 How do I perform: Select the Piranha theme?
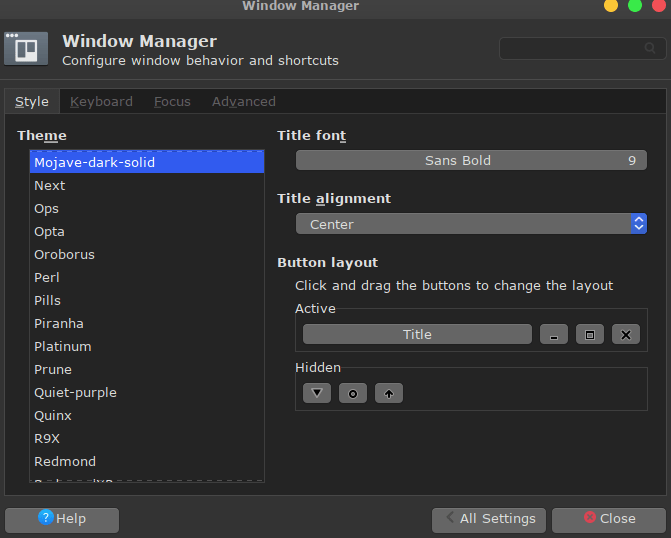click(147, 324)
